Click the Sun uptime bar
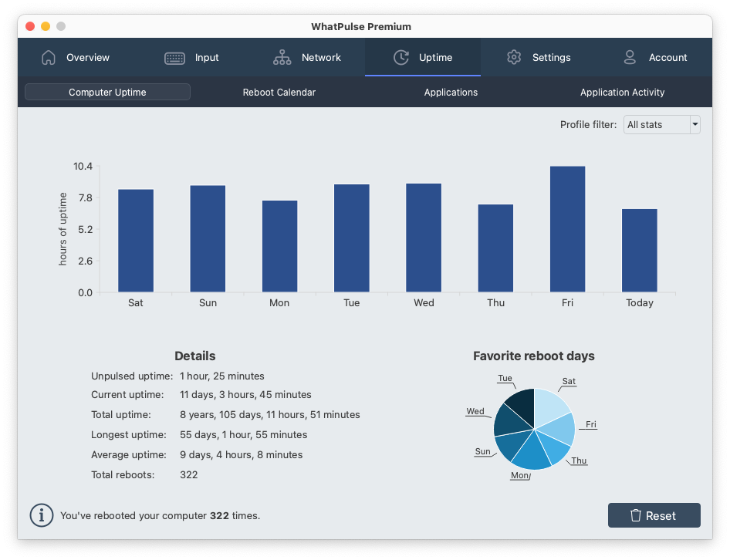The width and height of the screenshot is (730, 560). 208,239
